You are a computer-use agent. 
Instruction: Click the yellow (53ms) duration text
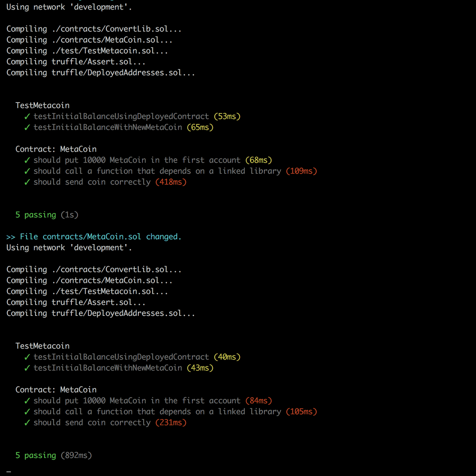[x=227, y=116]
